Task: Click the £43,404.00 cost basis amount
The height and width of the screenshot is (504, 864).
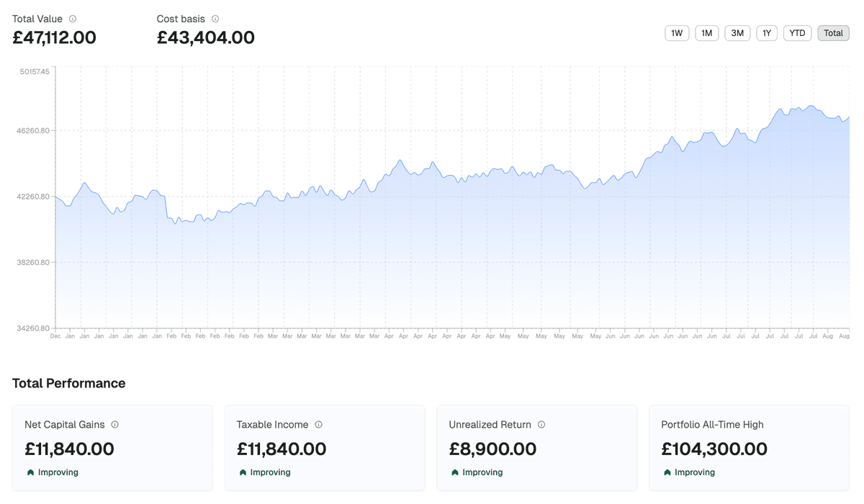Action: (x=206, y=37)
